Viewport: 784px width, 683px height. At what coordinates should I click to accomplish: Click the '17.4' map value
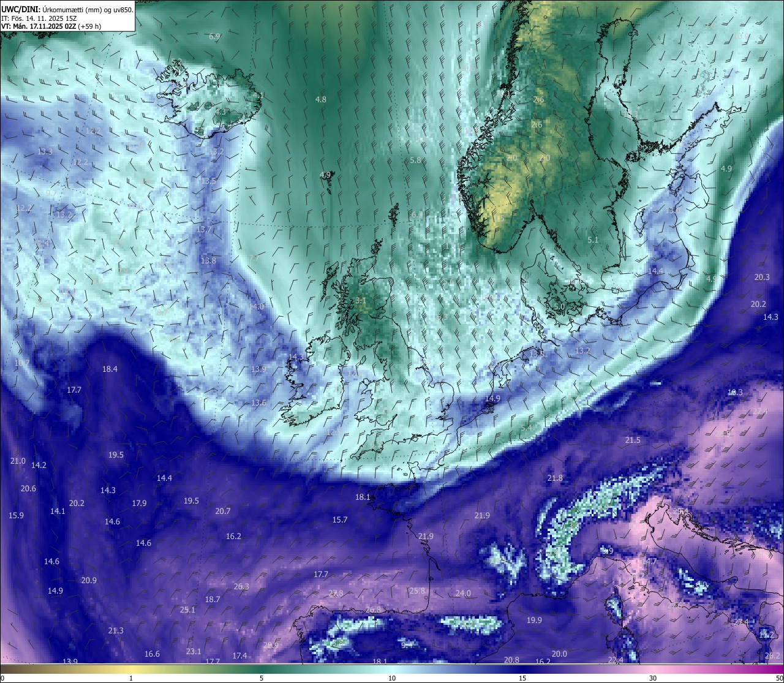tap(239, 656)
